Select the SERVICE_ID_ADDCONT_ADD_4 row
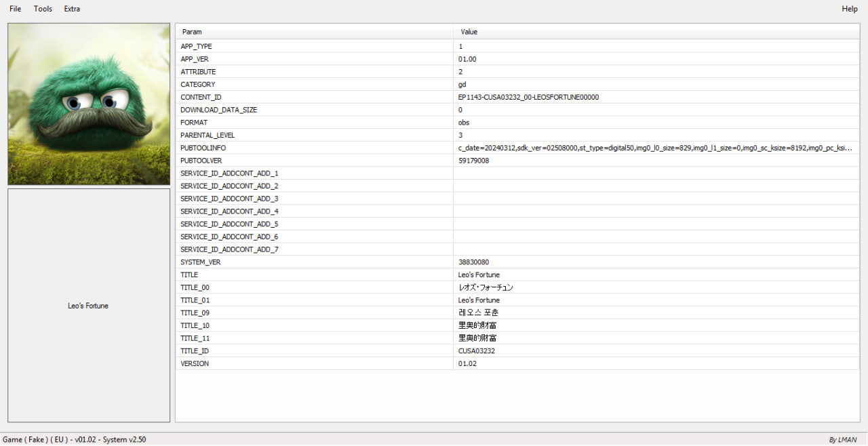The width and height of the screenshot is (868, 446). point(517,211)
